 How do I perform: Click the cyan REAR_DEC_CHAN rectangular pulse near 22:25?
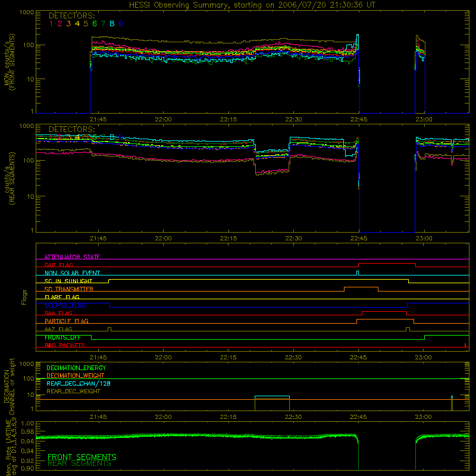pyautogui.click(x=272, y=397)
